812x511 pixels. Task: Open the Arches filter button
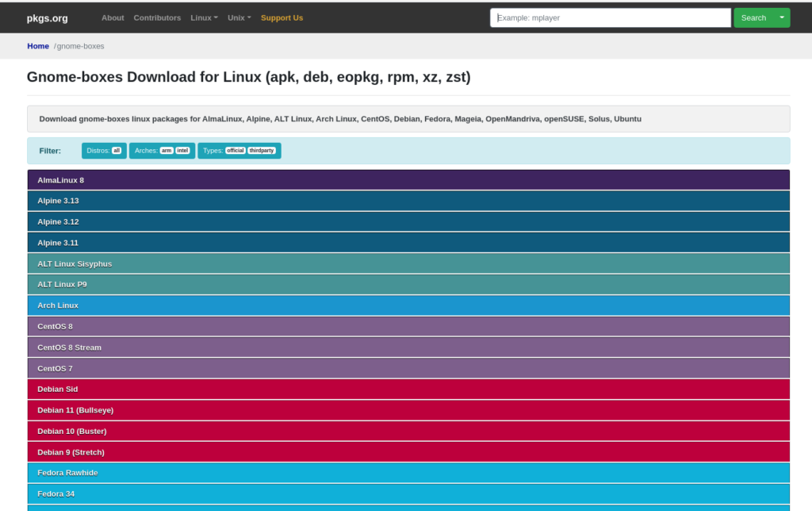[x=162, y=151]
